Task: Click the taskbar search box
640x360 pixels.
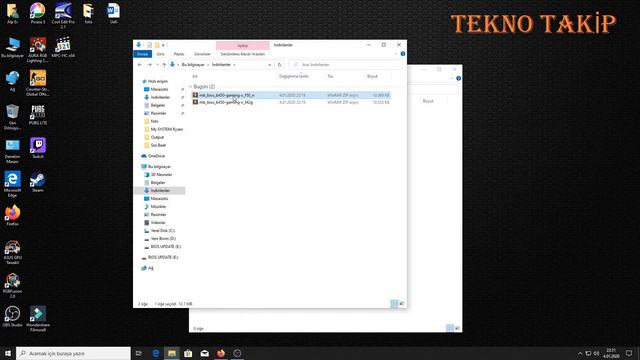Action: 73,353
